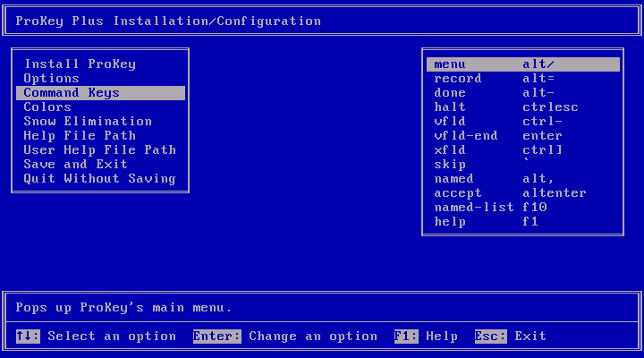Image resolution: width=644 pixels, height=358 pixels.
Task: Choose Quit Without Saving
Action: coord(100,179)
